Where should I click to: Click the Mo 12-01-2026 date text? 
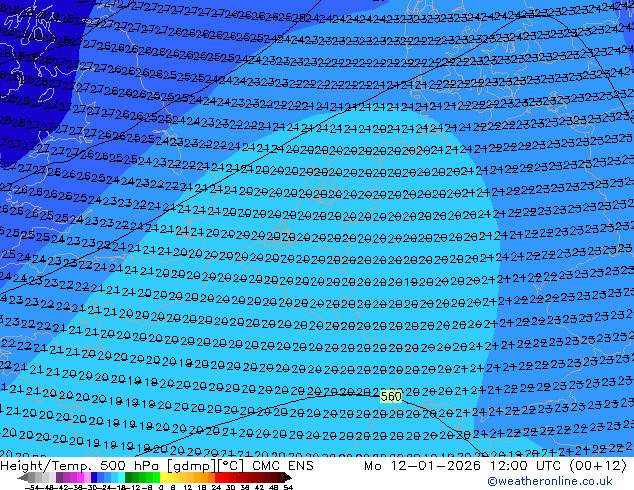click(422, 466)
